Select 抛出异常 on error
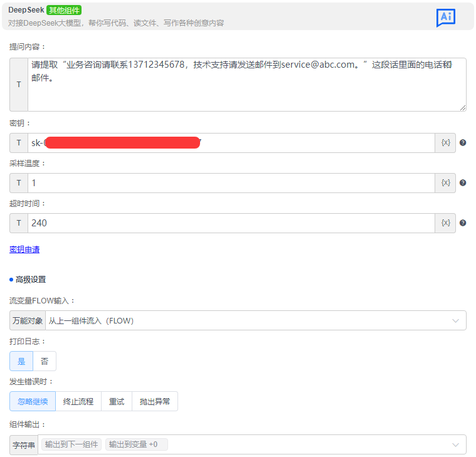The width and height of the screenshot is (476, 457). click(x=155, y=401)
